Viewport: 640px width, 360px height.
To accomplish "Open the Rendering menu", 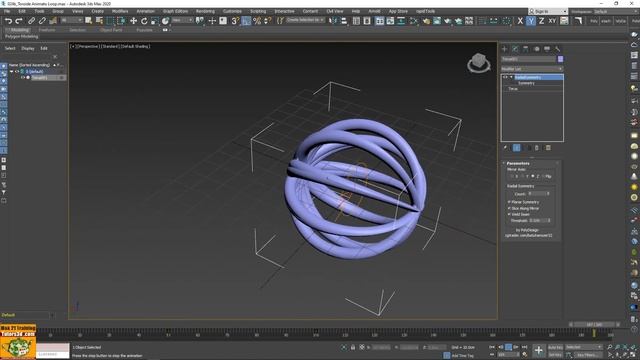I will tap(205, 11).
